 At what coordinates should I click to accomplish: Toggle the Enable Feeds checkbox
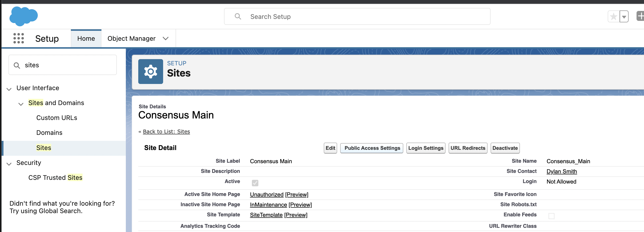tap(551, 216)
